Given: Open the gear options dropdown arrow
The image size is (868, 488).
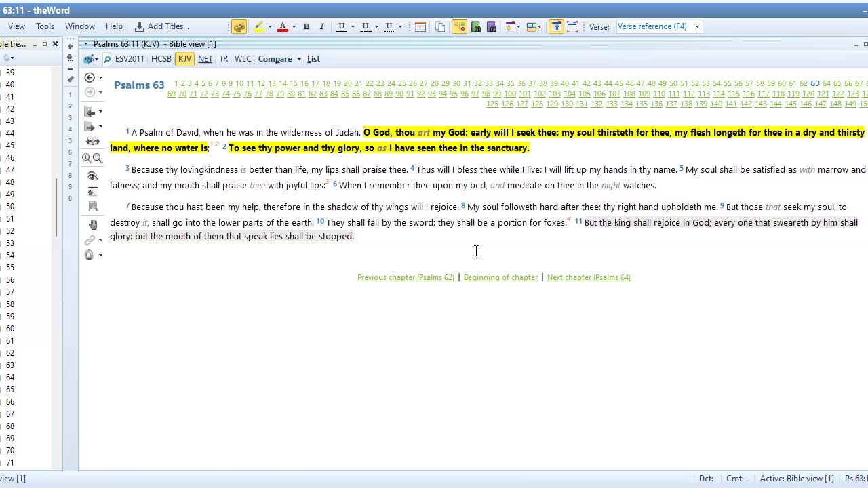Looking at the screenshot, I should 100,256.
